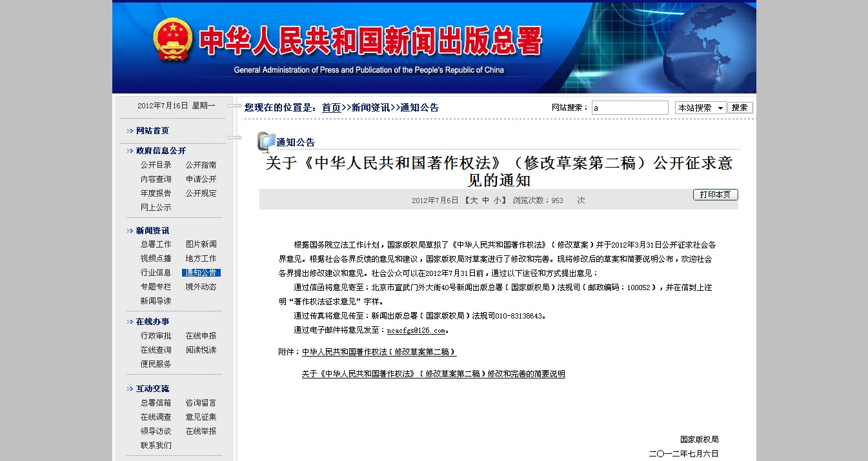Open 公开目录 sidebar link
The width and height of the screenshot is (868, 461).
[156, 165]
